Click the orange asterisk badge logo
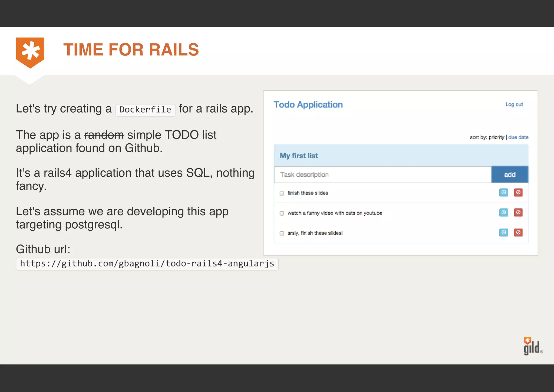 point(30,53)
